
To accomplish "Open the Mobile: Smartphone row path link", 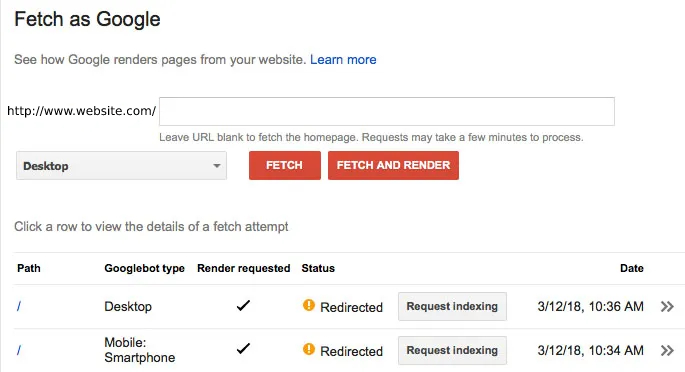I will pos(19,350).
